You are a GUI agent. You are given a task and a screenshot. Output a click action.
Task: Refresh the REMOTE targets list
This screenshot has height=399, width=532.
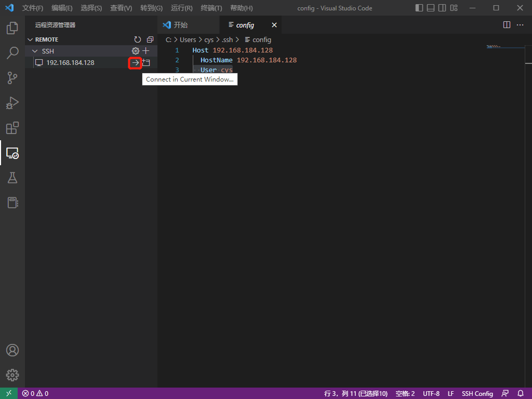point(137,39)
